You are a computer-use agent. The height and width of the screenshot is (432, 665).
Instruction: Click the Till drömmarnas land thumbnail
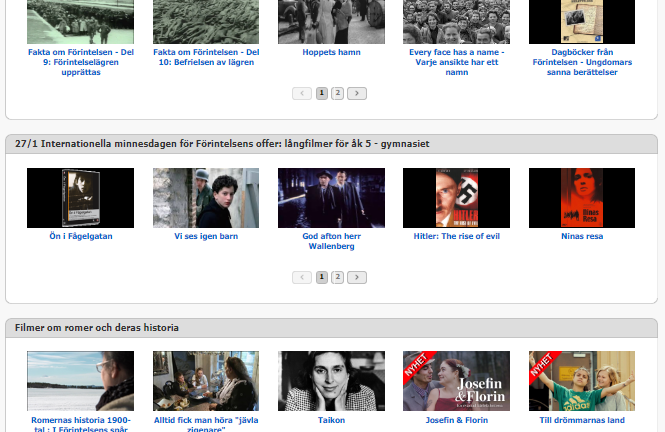click(582, 381)
